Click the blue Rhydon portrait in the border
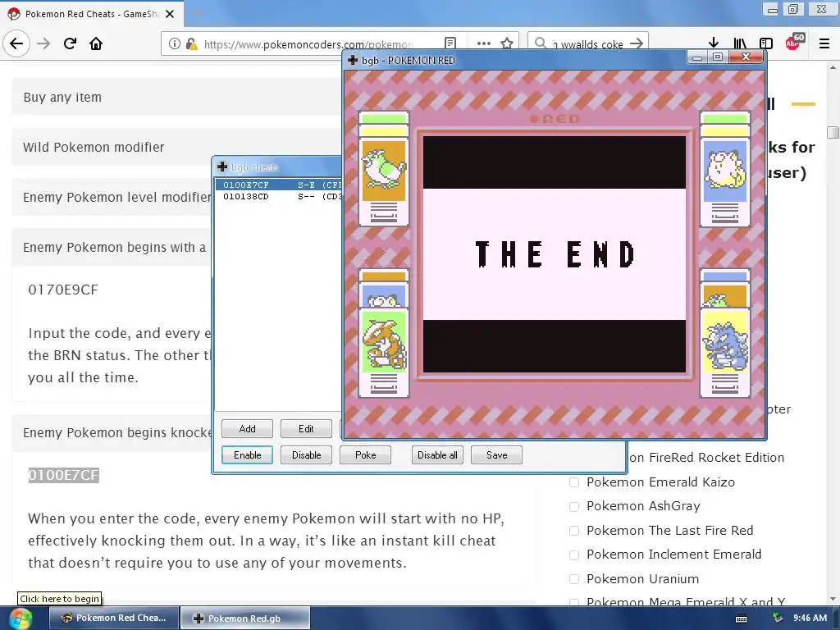Screen dimensions: 840x630 coord(725,343)
